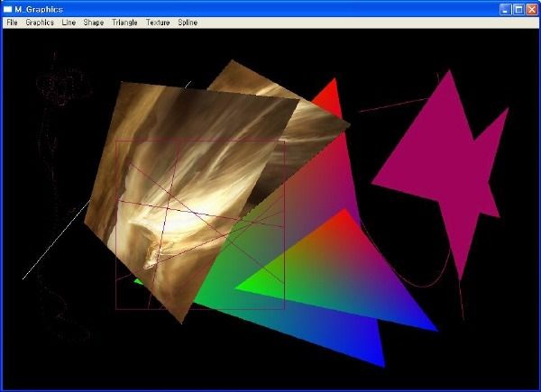Click the M_Graphics window icon in title bar

pyautogui.click(x=7, y=9)
